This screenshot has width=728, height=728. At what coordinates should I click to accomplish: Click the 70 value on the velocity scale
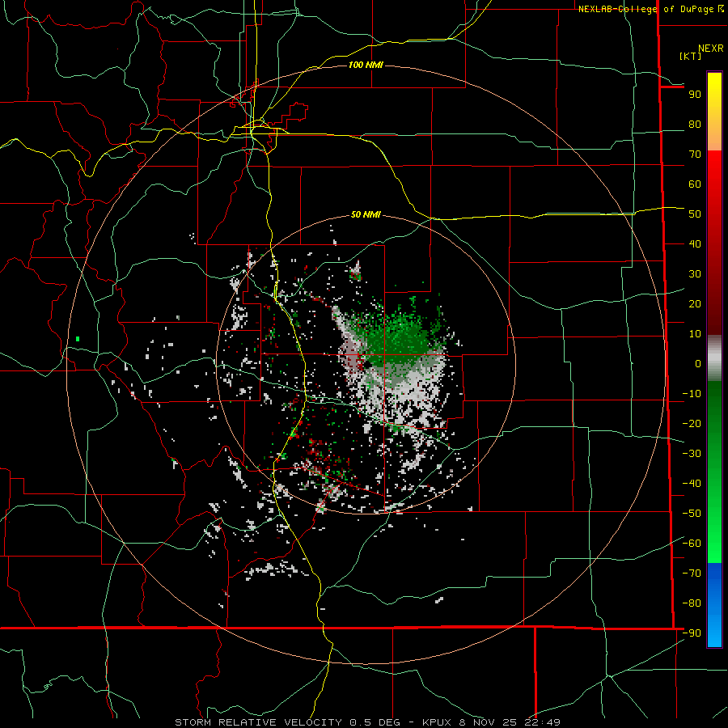point(695,154)
